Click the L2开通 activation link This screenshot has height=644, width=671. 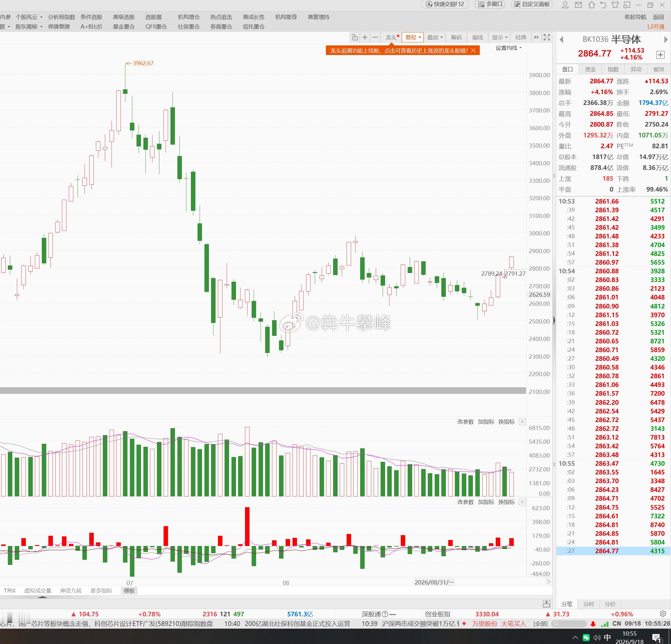pos(656,27)
